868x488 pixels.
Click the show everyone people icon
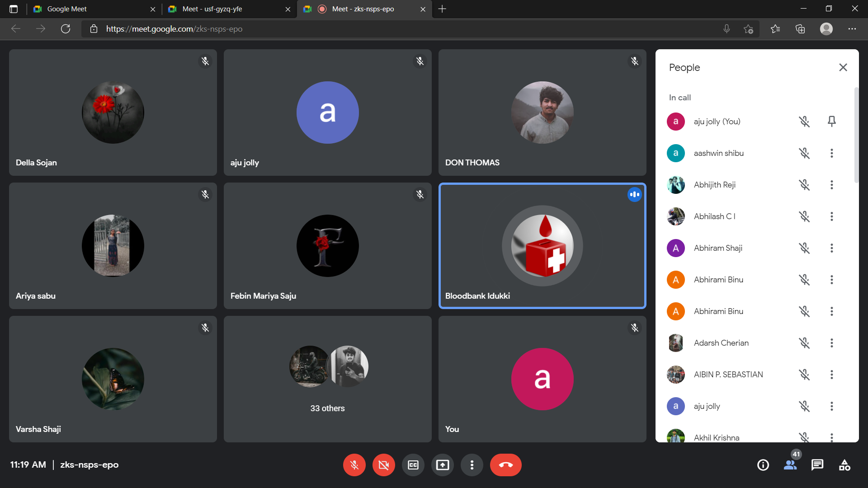pyautogui.click(x=790, y=465)
